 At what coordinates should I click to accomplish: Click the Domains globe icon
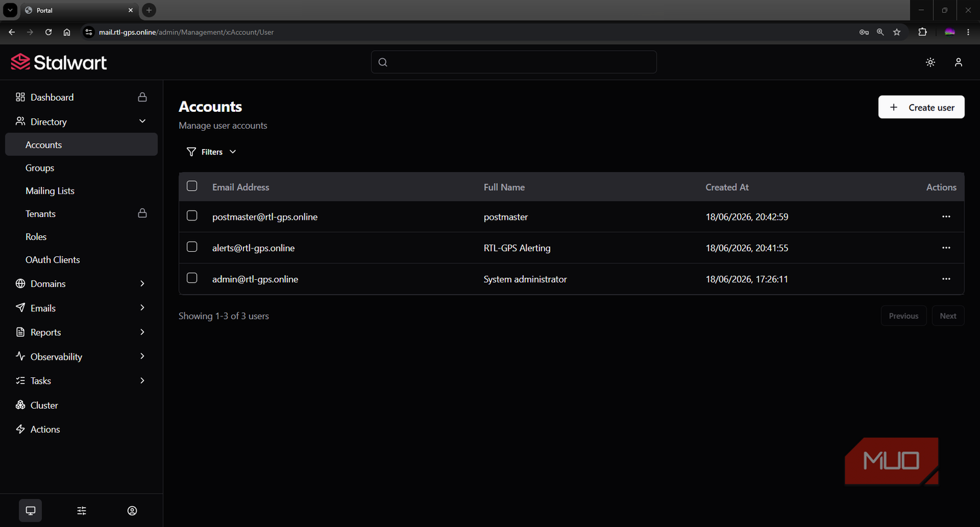(x=20, y=283)
